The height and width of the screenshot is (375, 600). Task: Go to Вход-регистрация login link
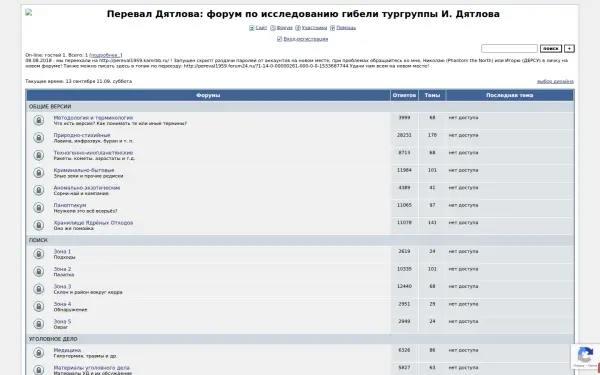tap(305, 39)
